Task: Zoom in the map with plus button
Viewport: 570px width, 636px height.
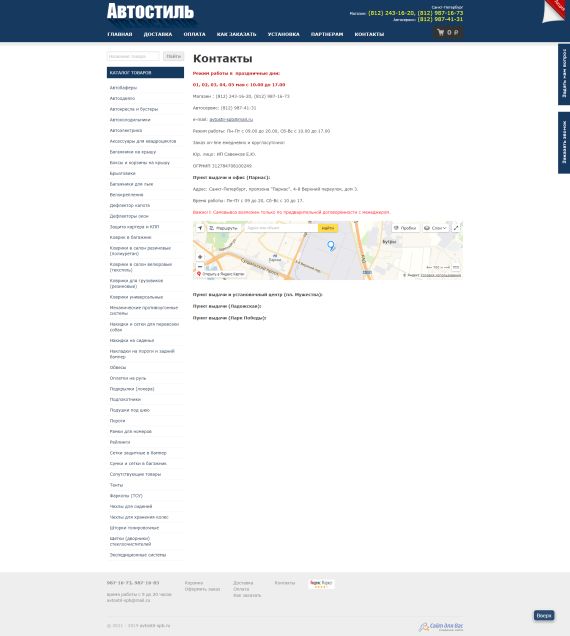Action: point(200,257)
